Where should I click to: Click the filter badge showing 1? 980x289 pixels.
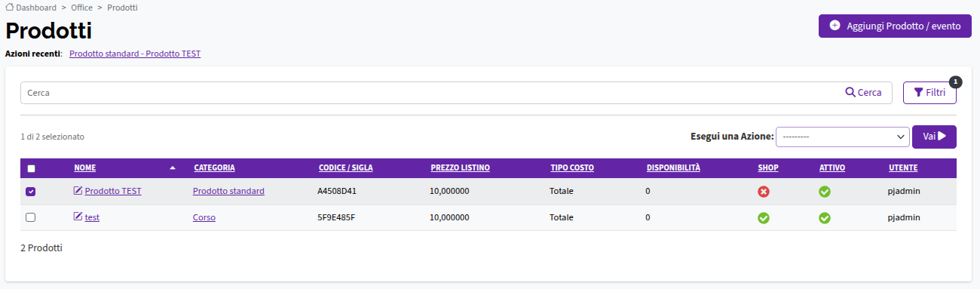956,81
